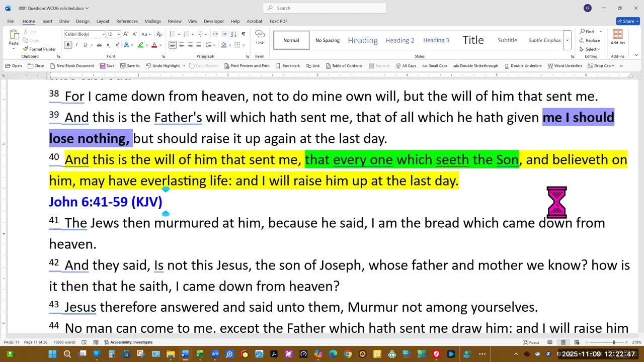Open the Font name combo box Calibri (Body)

click(x=85, y=34)
